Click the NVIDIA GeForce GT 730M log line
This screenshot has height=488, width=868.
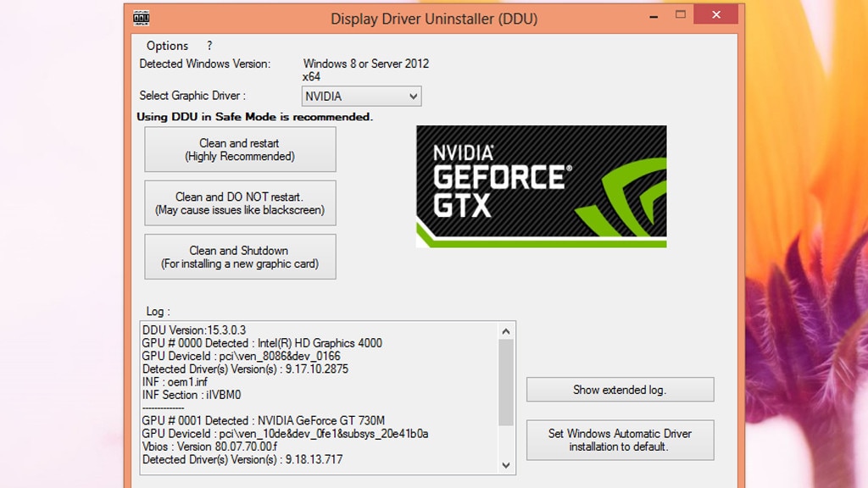pos(263,420)
